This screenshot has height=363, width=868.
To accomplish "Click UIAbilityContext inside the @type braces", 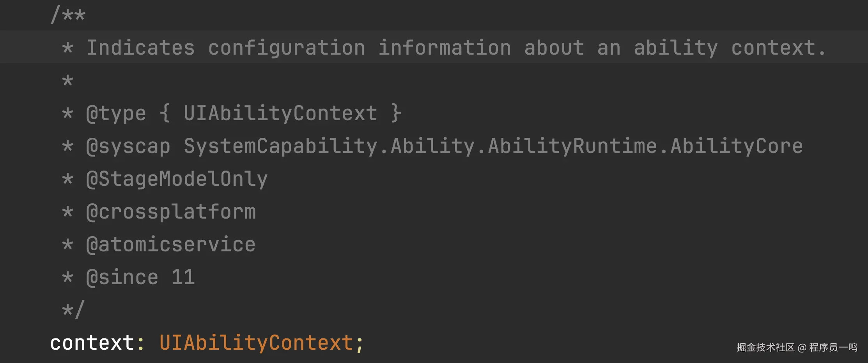I will click(280, 114).
